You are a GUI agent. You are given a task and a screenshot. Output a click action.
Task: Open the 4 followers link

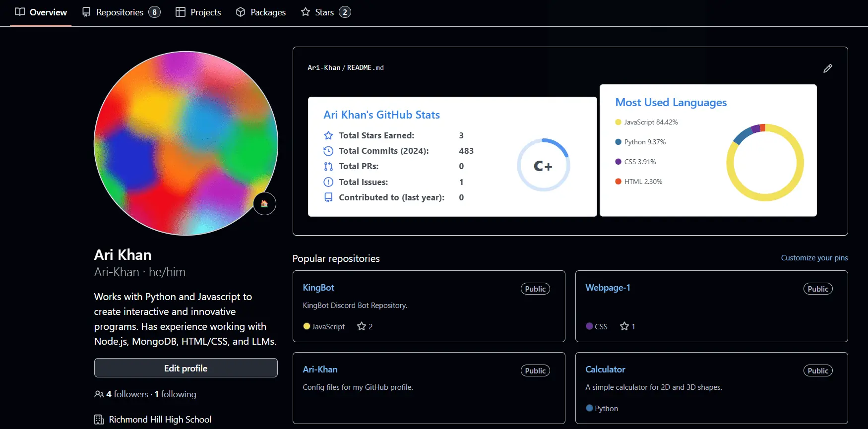coord(127,394)
